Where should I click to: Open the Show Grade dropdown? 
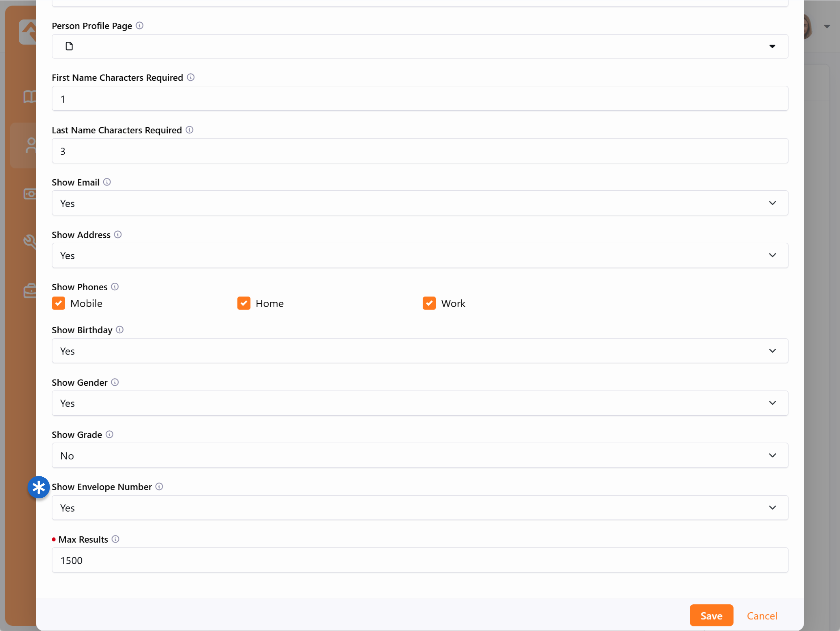point(420,455)
